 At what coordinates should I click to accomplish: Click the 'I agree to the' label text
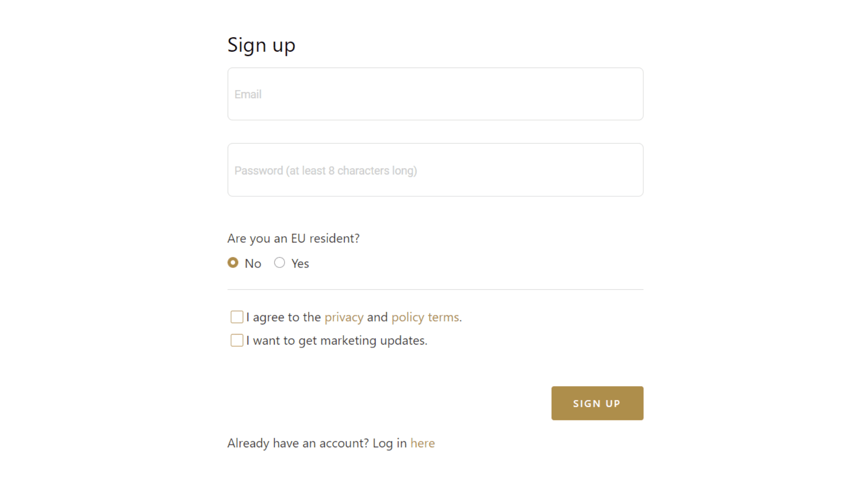click(x=284, y=317)
